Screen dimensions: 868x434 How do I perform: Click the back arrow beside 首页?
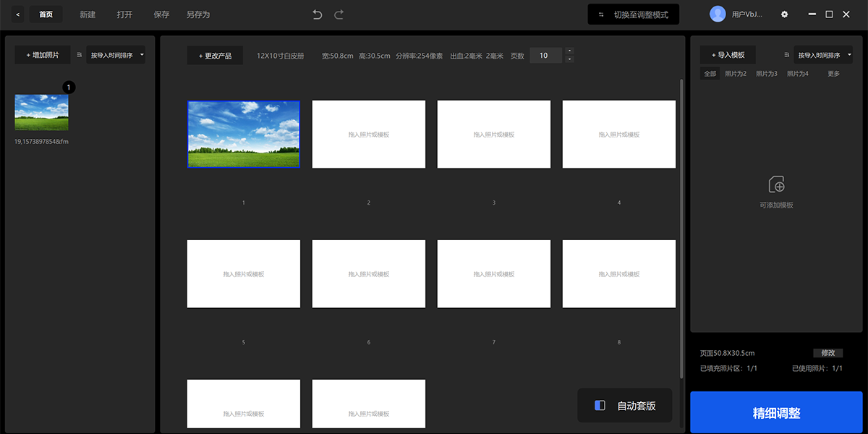18,14
